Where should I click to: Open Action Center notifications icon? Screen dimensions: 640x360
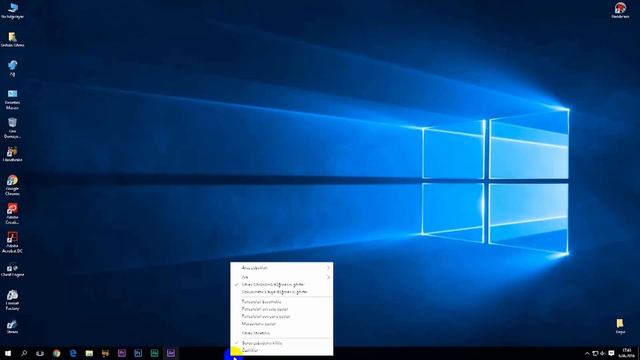611,353
